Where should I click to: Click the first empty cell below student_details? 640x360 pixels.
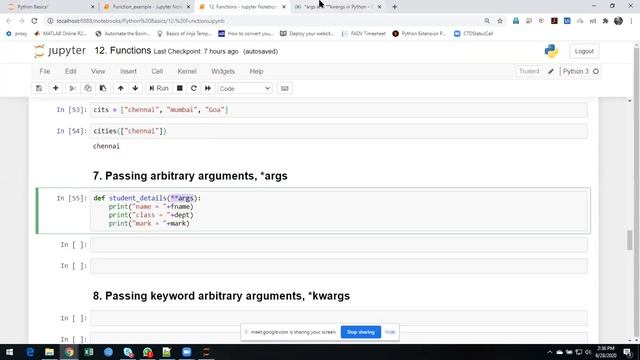(339, 244)
